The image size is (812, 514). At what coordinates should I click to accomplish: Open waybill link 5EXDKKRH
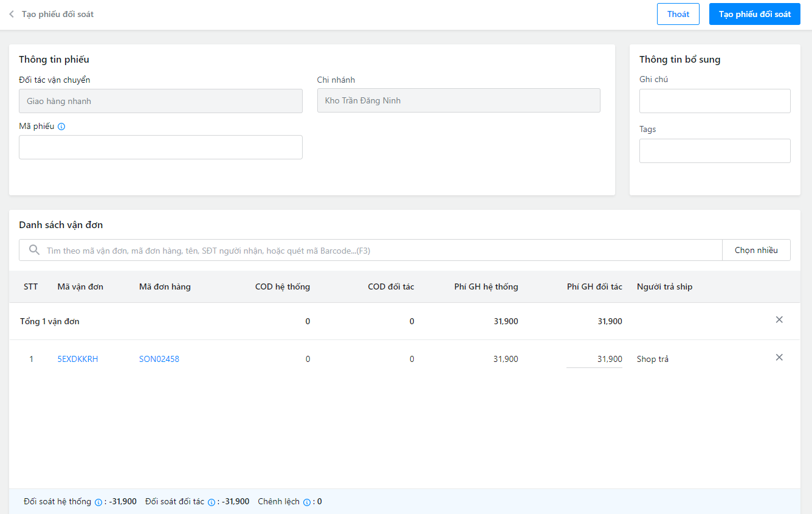78,359
